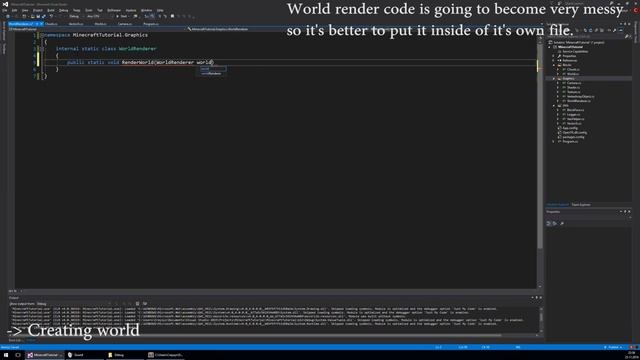Click the Undo toolbar icon
640x360 pixels.
click(51, 16)
